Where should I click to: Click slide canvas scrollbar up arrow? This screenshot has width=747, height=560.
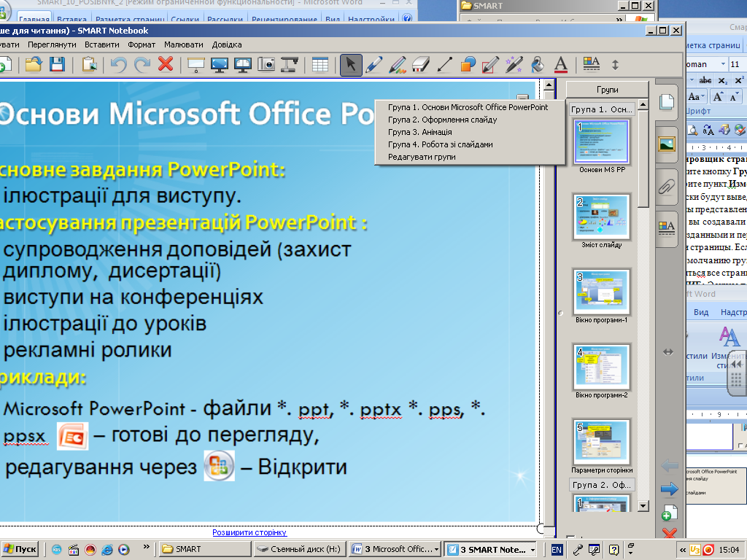(x=549, y=85)
